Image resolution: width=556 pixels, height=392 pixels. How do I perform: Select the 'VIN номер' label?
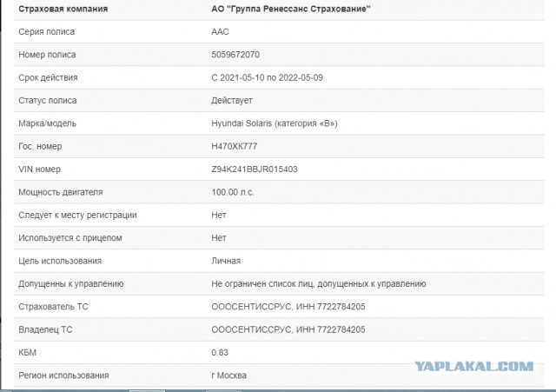(x=39, y=169)
